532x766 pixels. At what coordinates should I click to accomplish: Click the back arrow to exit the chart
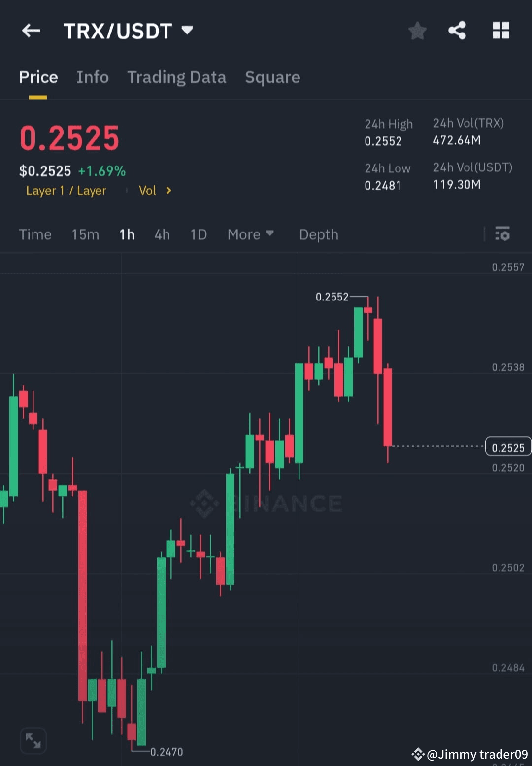click(31, 31)
